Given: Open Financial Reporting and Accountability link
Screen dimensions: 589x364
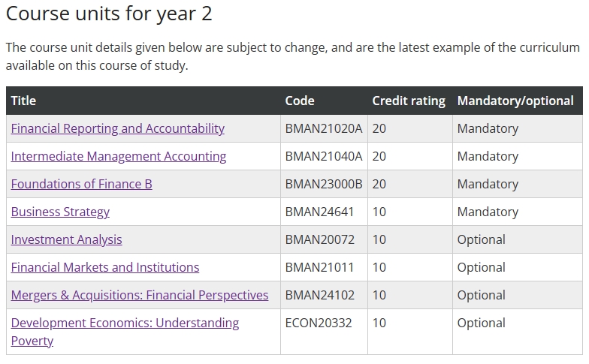Looking at the screenshot, I should pos(117,129).
